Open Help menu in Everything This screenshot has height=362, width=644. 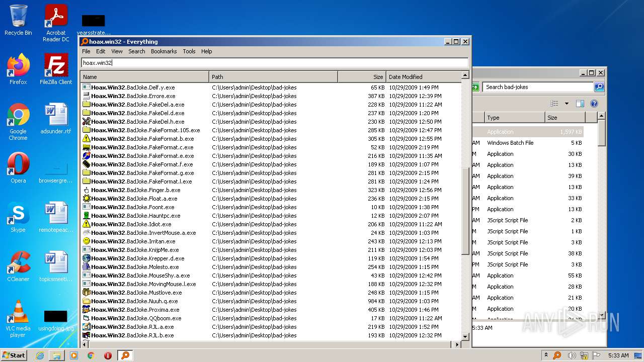tap(206, 51)
